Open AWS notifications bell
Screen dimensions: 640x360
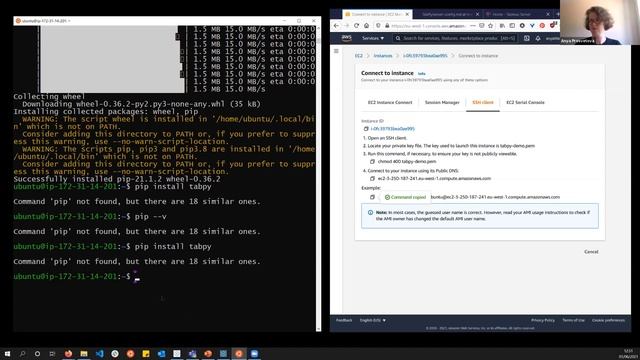pyautogui.click(x=538, y=38)
